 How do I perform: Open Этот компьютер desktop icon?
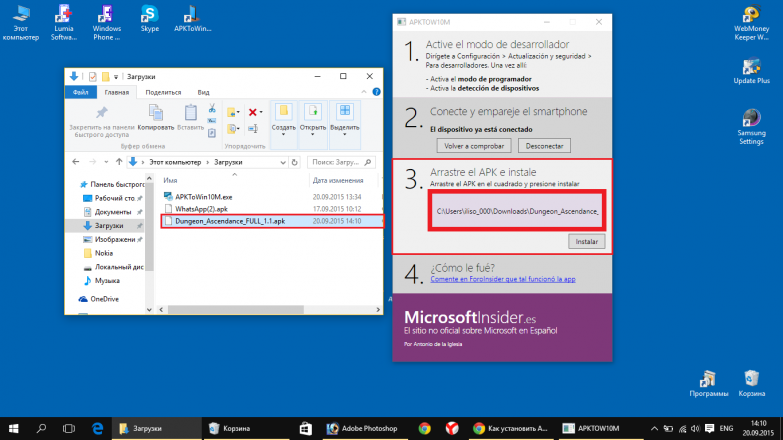[20, 22]
